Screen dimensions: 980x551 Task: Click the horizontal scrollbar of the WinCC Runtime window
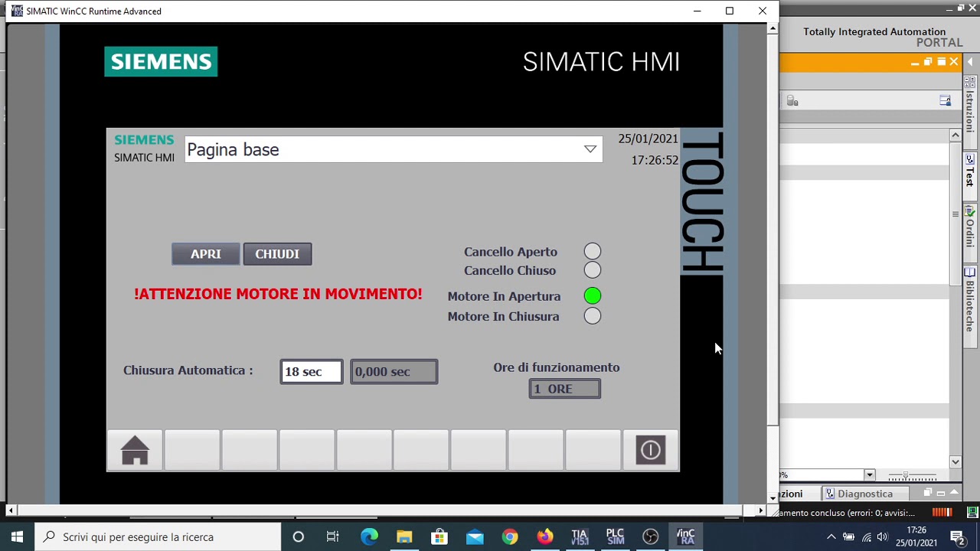386,510
